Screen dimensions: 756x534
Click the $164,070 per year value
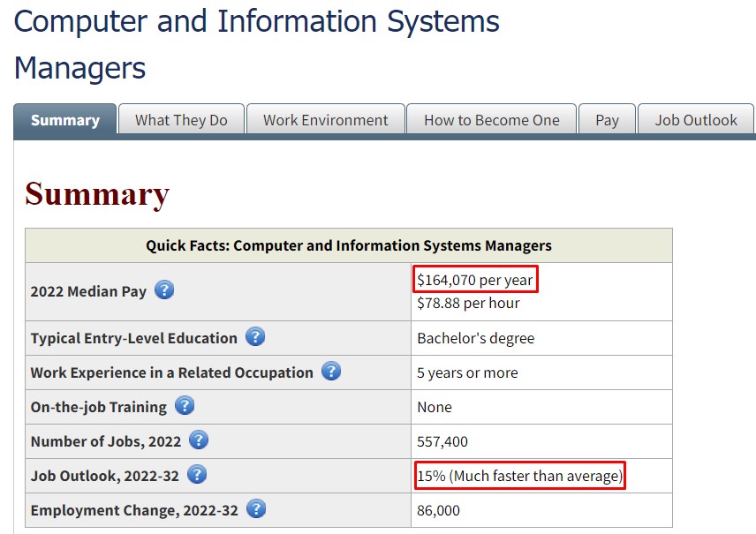pos(475,280)
